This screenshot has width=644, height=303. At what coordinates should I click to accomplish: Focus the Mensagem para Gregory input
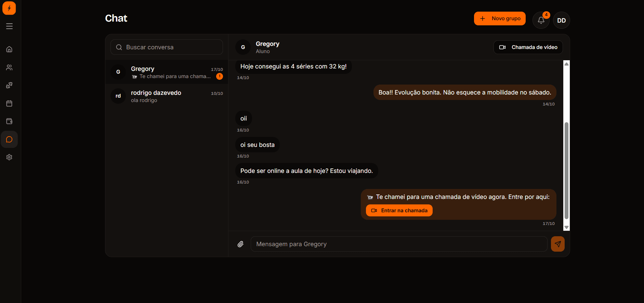coord(399,244)
